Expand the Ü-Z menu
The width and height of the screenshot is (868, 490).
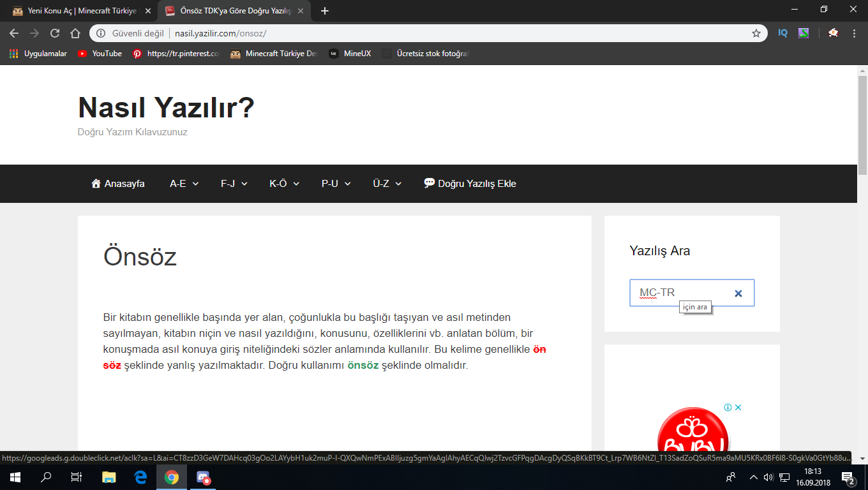(387, 184)
